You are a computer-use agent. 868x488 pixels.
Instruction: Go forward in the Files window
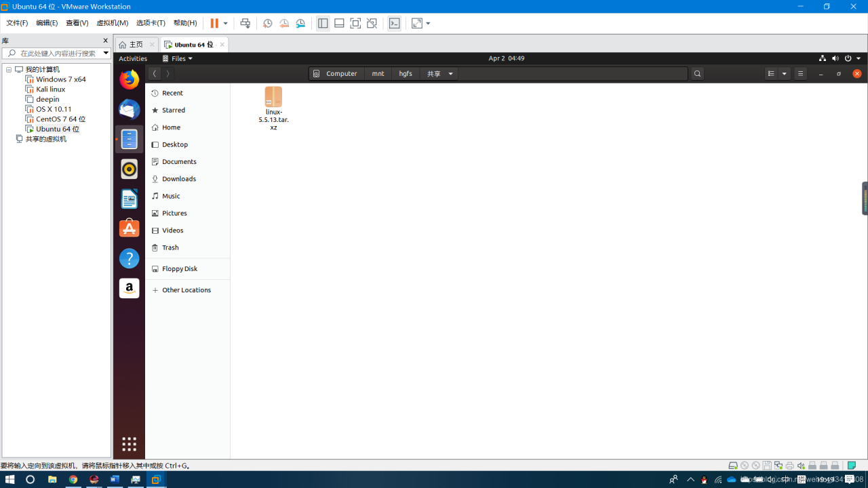[x=167, y=73]
